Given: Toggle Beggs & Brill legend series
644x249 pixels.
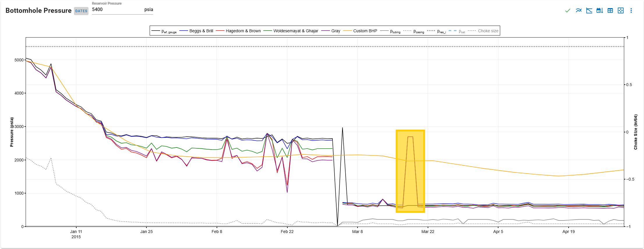Looking at the screenshot, I should tap(196, 31).
